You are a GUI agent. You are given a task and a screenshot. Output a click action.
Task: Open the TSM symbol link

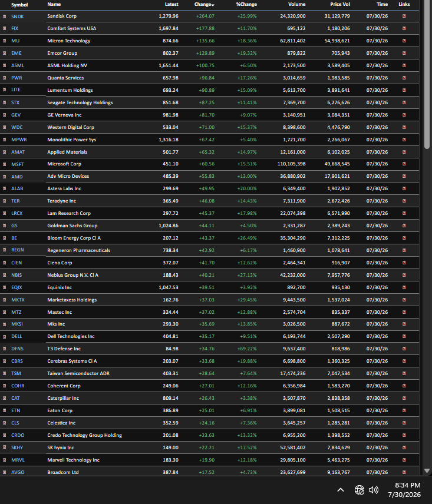pyautogui.click(x=16, y=373)
